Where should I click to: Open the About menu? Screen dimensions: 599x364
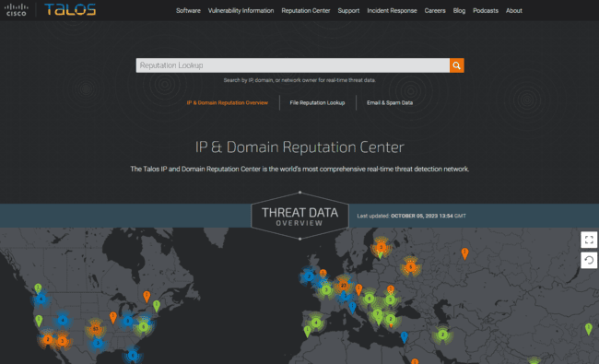514,11
